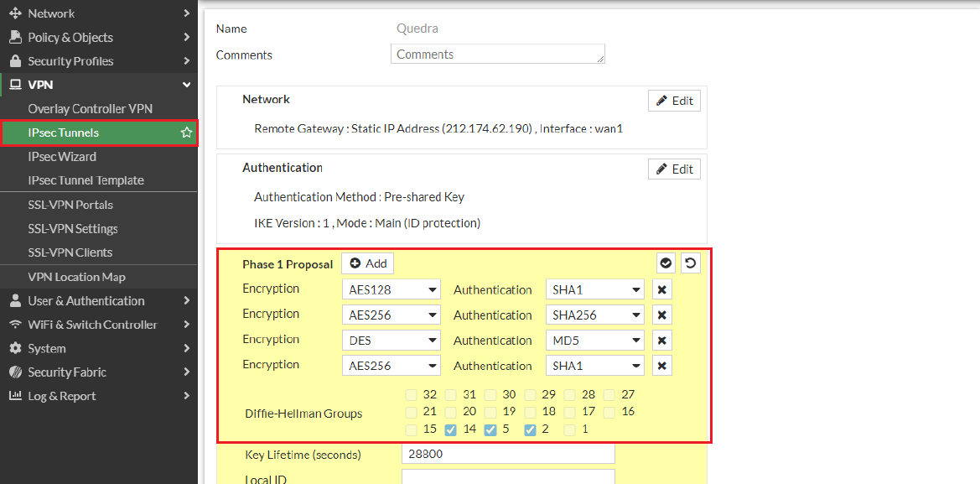Open the AES128 encryption dropdown
The height and width of the screenshot is (484, 980).
coord(391,290)
